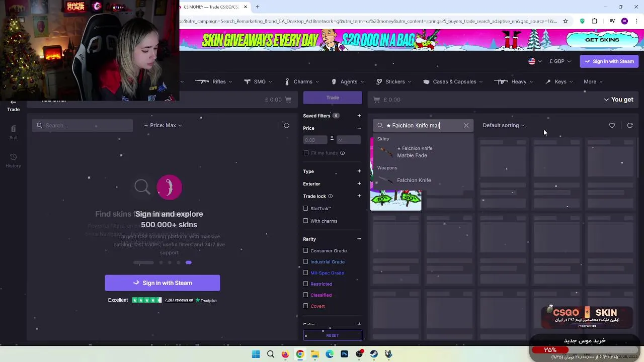Open the Cases & Capsules menu
Viewport: 644px width, 362px height.
(453, 81)
